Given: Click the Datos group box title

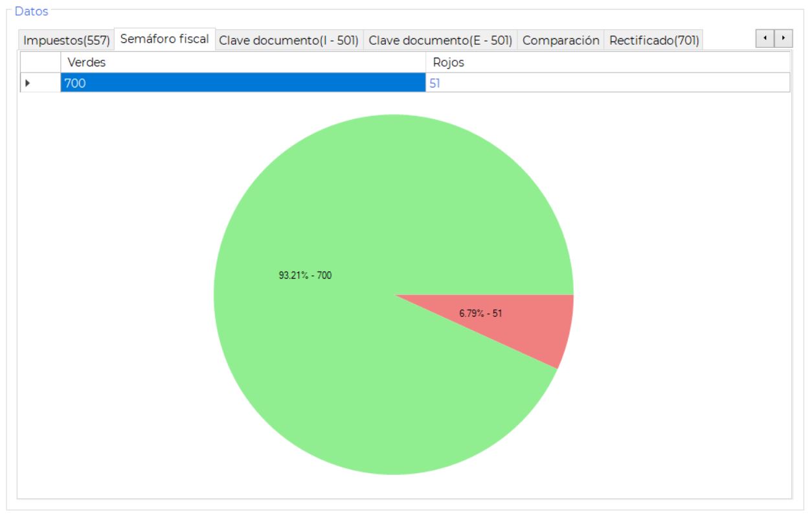Looking at the screenshot, I should pyautogui.click(x=31, y=12).
